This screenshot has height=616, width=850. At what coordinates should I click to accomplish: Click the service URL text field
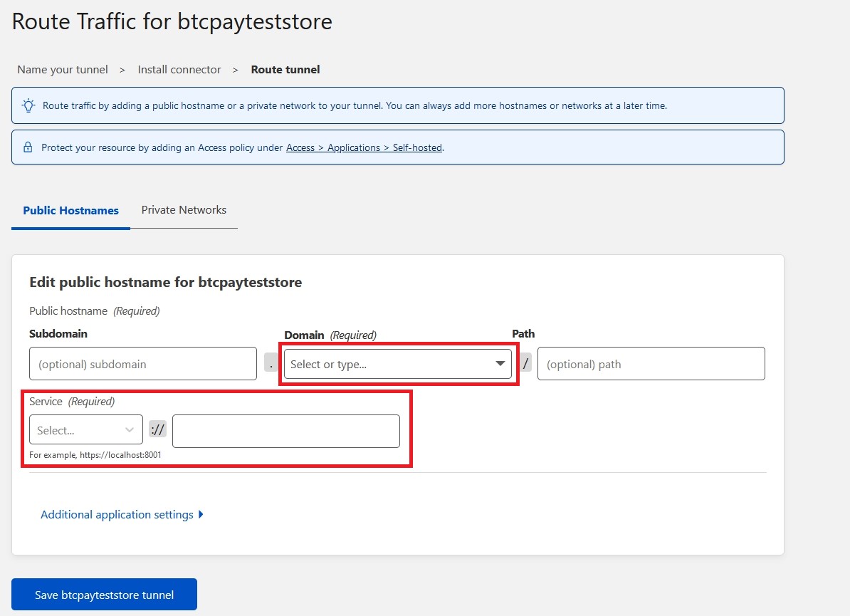(285, 431)
